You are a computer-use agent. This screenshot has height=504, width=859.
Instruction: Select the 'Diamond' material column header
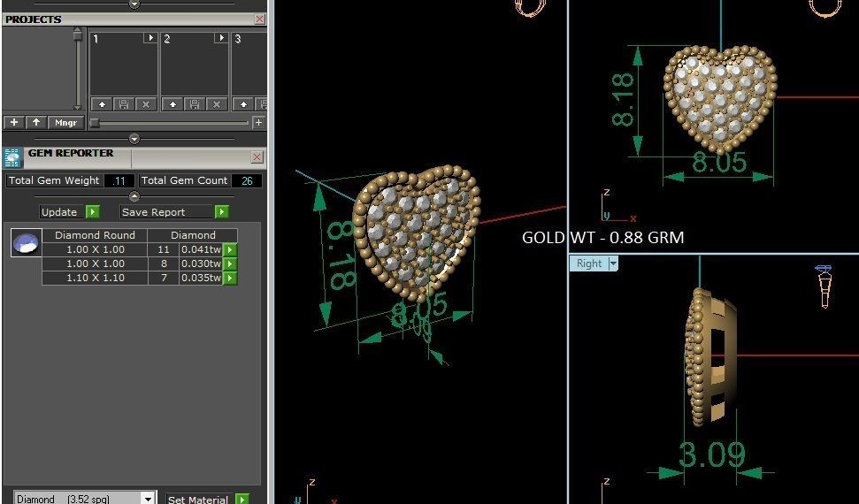pos(193,235)
